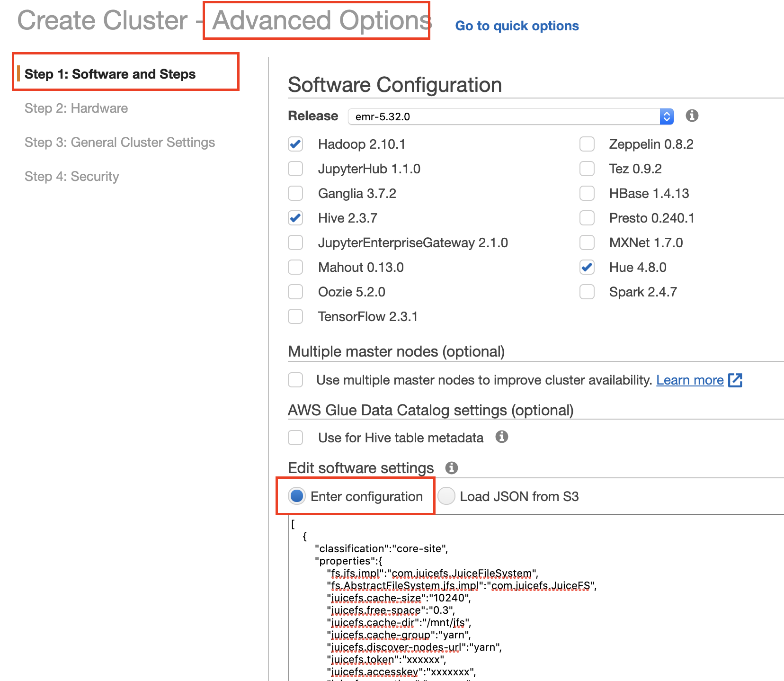Click the info icon beside Release dropdown

[x=692, y=116]
